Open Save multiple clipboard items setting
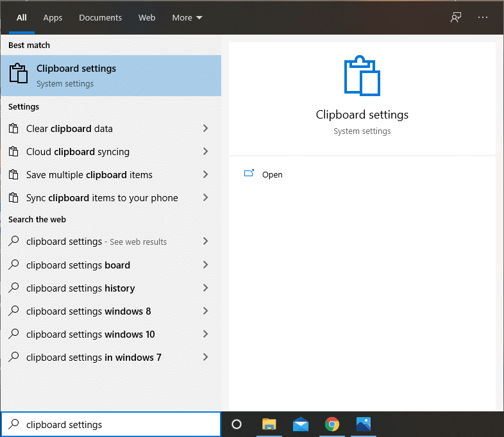The height and width of the screenshot is (437, 504). (89, 175)
